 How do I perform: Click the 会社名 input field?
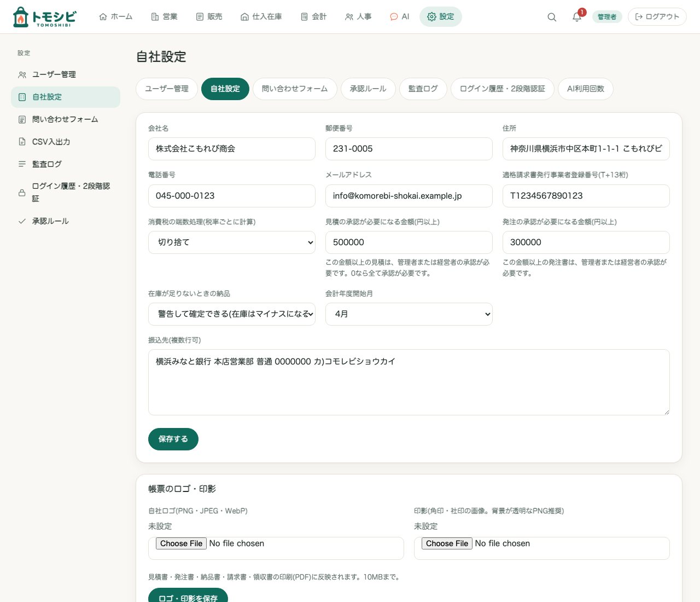[x=232, y=149]
